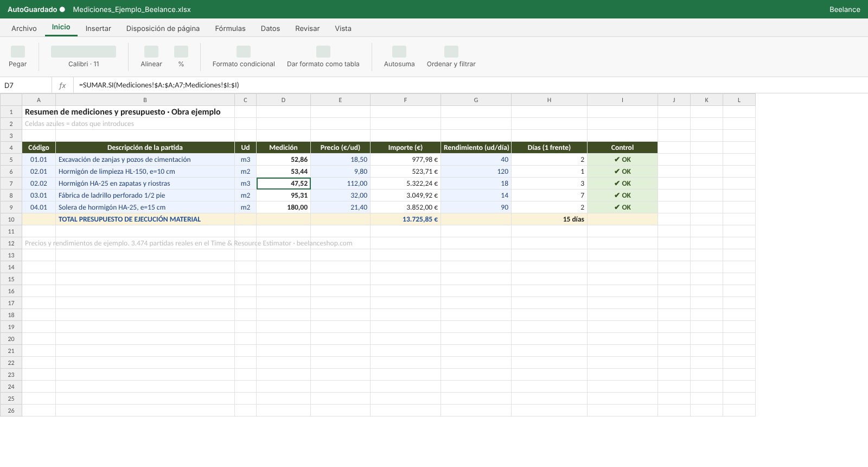The height and width of the screenshot is (467, 868).
Task: Click Dar formato como tabla
Action: pos(323,57)
